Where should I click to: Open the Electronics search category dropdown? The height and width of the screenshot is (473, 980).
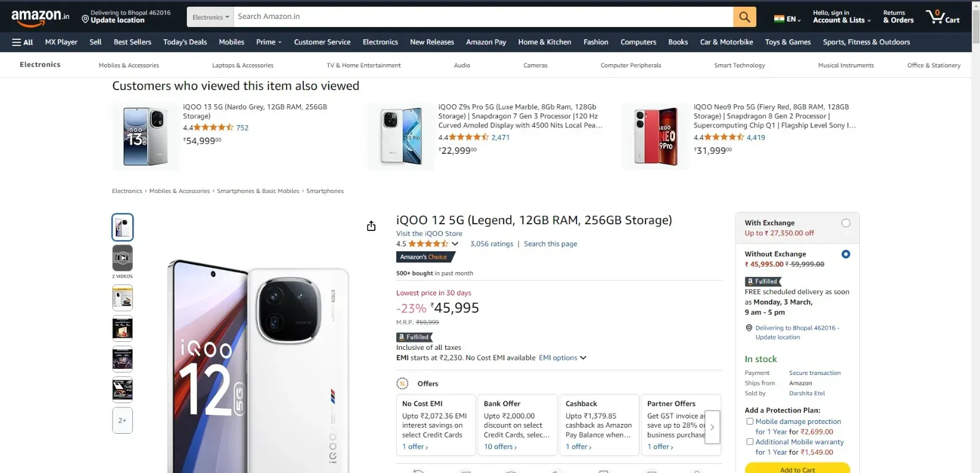[x=210, y=17]
